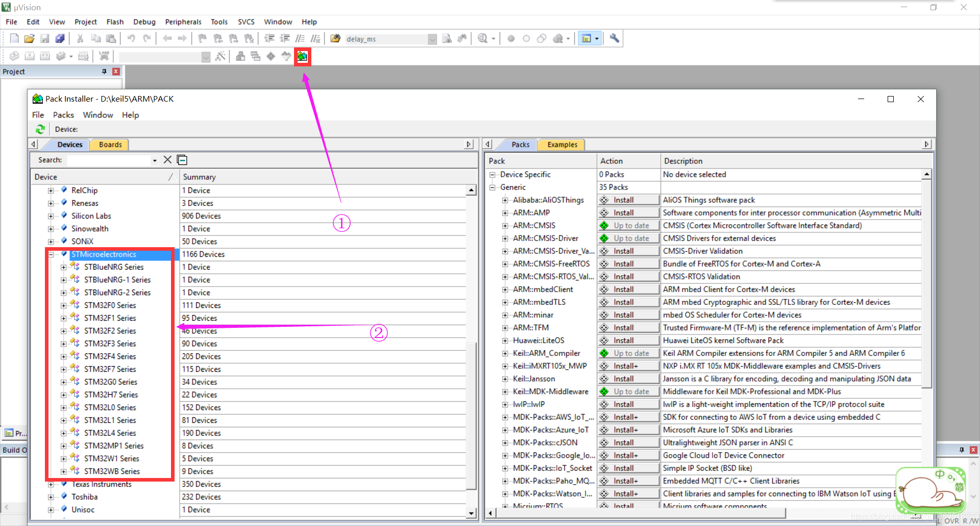Click the collapse-all icon beside search
This screenshot has height=526, width=980.
pos(182,160)
